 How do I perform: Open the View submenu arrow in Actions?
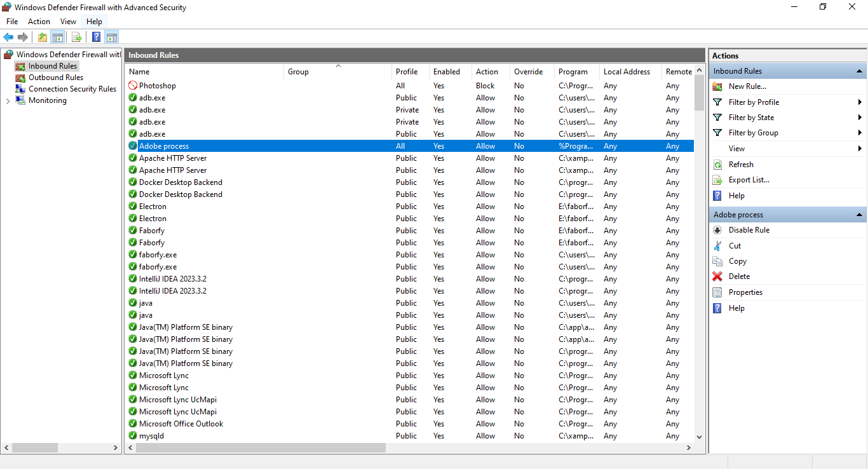click(x=860, y=149)
